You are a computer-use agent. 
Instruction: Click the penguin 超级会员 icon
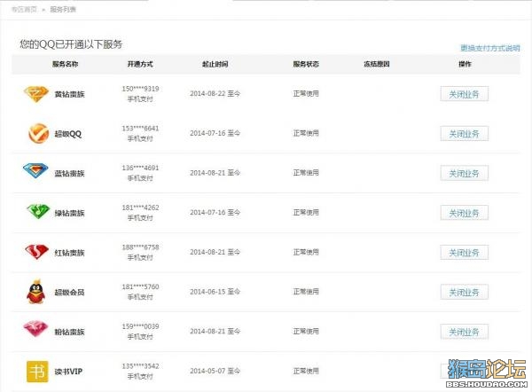(x=36, y=292)
